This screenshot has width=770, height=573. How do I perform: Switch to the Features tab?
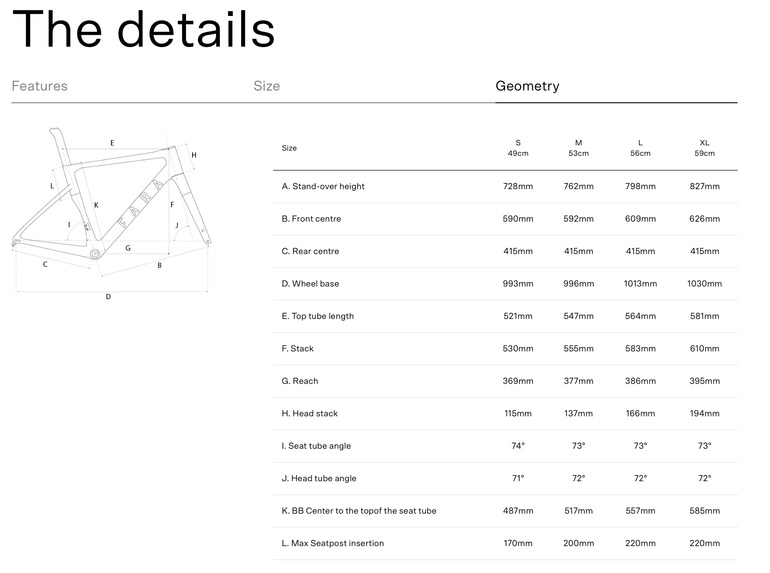click(x=40, y=86)
